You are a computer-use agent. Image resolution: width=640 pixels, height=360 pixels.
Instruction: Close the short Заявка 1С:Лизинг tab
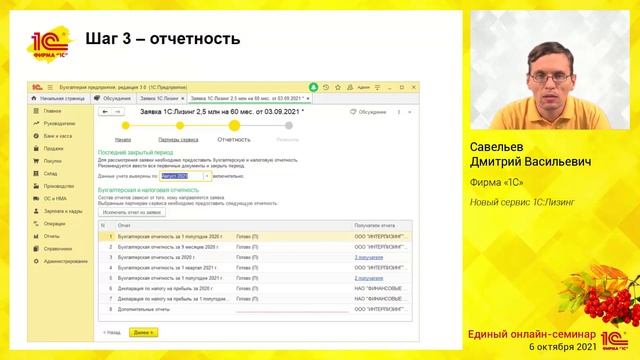182,98
